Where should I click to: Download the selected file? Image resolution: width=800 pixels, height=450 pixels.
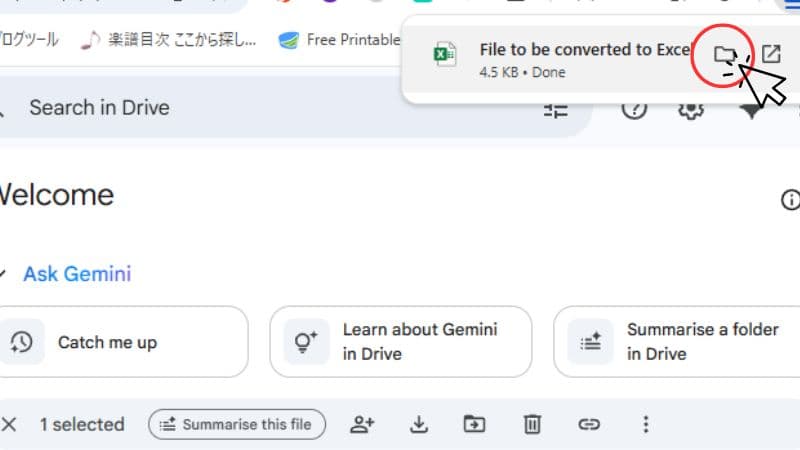(x=419, y=424)
